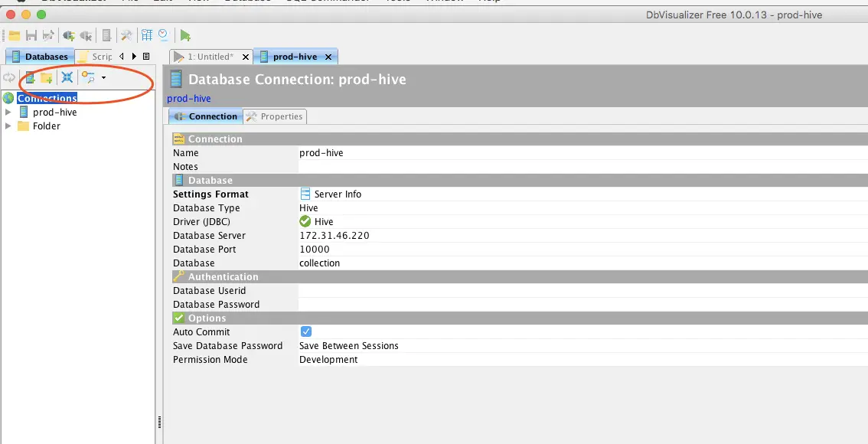
Task: Expand the Folder tree node
Action: tap(8, 126)
